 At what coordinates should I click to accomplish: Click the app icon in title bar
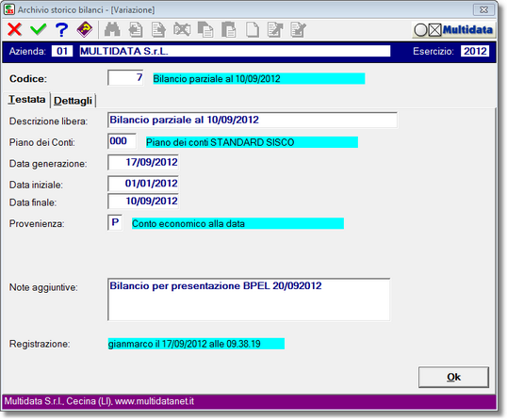pyautogui.click(x=9, y=9)
